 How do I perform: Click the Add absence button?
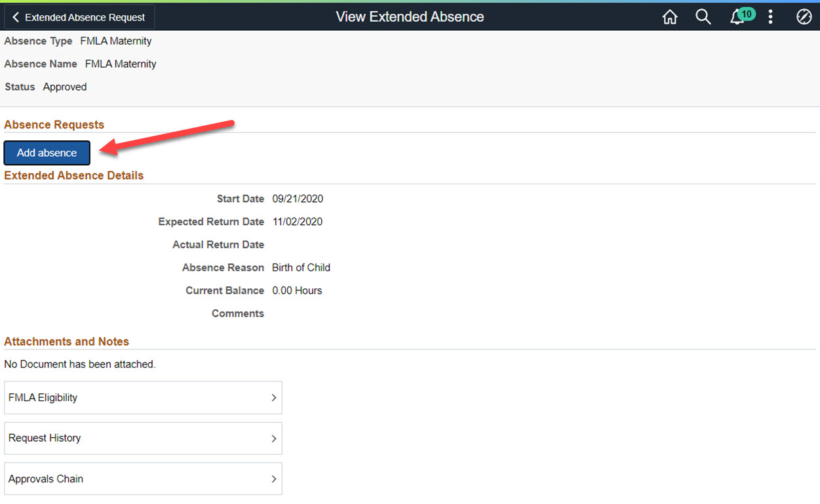coord(47,153)
